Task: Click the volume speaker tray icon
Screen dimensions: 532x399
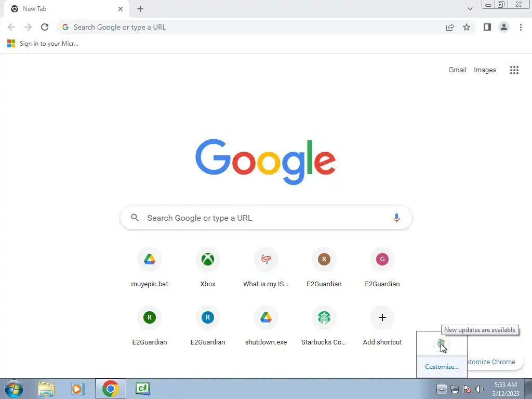Action: 480,389
